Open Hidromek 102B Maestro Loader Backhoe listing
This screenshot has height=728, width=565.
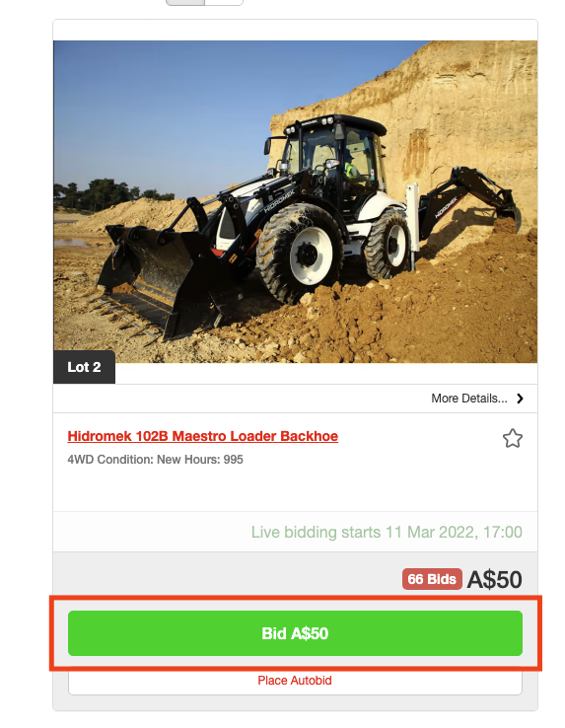(202, 436)
